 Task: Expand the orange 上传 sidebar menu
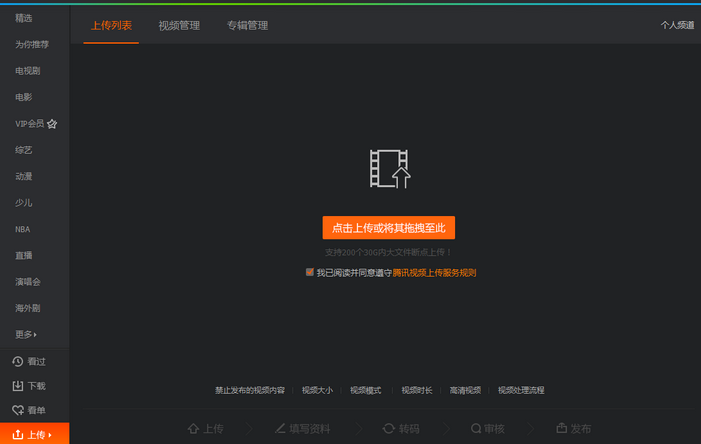point(34,434)
